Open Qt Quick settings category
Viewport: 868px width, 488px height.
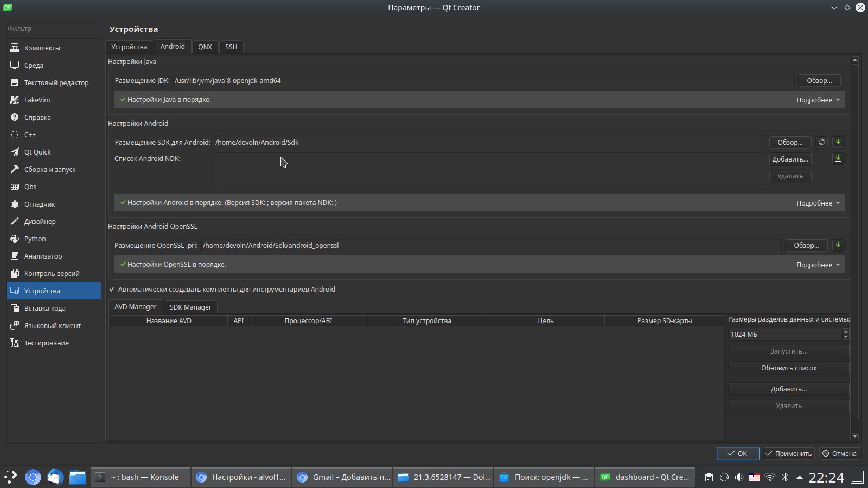(x=54, y=152)
